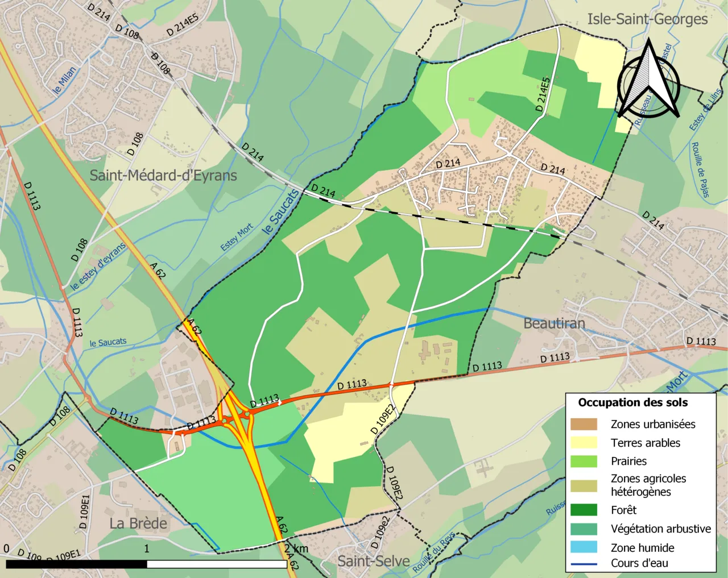Click the 'Terres arables' legend label
728x578 pixels.
point(646,443)
